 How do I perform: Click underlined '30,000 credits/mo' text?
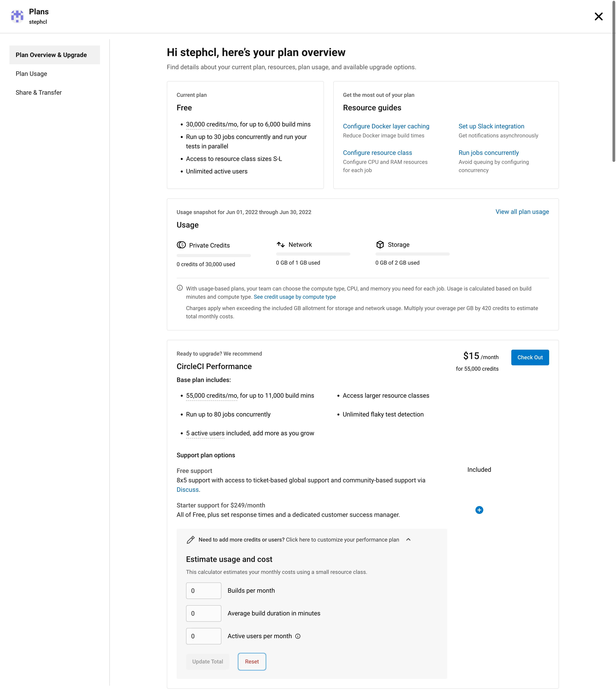point(212,124)
